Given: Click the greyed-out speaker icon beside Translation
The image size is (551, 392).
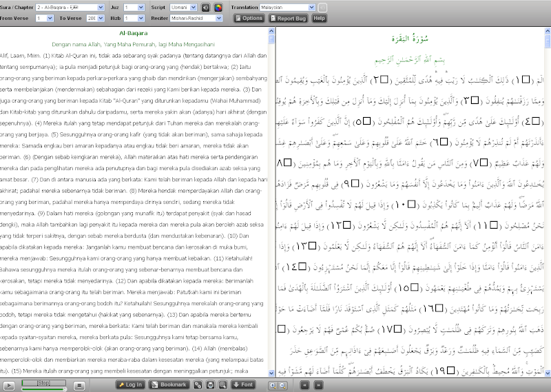Looking at the screenshot, I should tap(322, 8).
